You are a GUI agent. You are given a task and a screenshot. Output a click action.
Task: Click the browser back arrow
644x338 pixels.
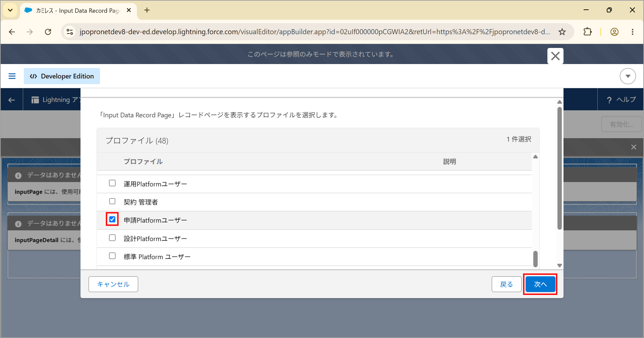point(12,32)
